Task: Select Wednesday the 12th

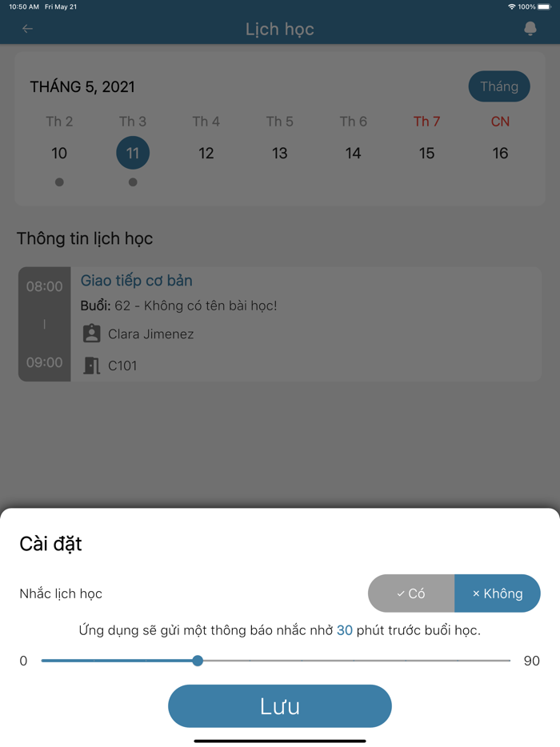Action: (206, 153)
